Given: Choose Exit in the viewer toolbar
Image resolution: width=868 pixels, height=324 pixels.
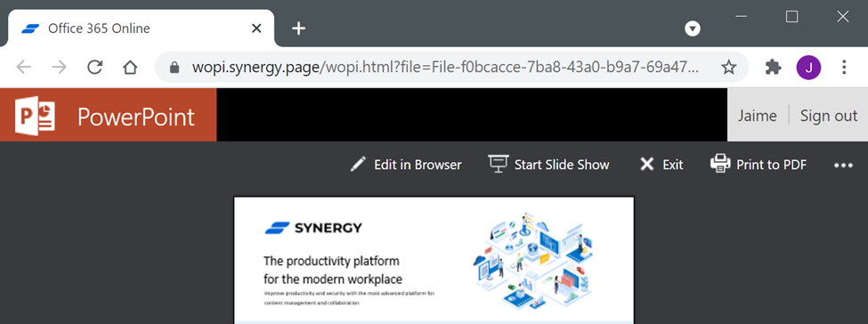Looking at the screenshot, I should [661, 165].
